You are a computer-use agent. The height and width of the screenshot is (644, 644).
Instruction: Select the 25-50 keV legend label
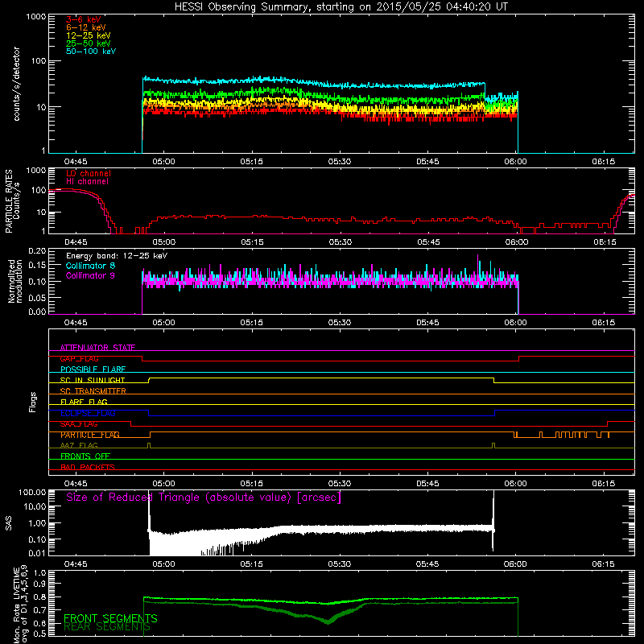[x=89, y=43]
